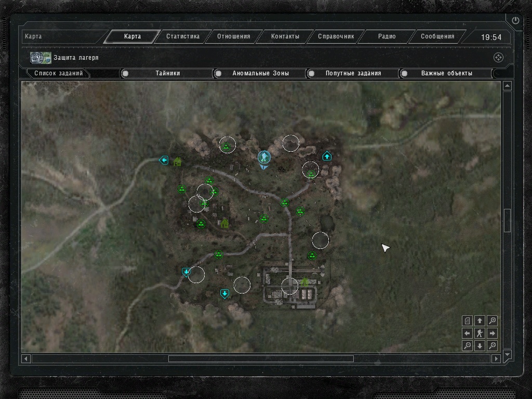532x399 pixels.
Task: Open the Отношения tab
Action: tap(234, 37)
